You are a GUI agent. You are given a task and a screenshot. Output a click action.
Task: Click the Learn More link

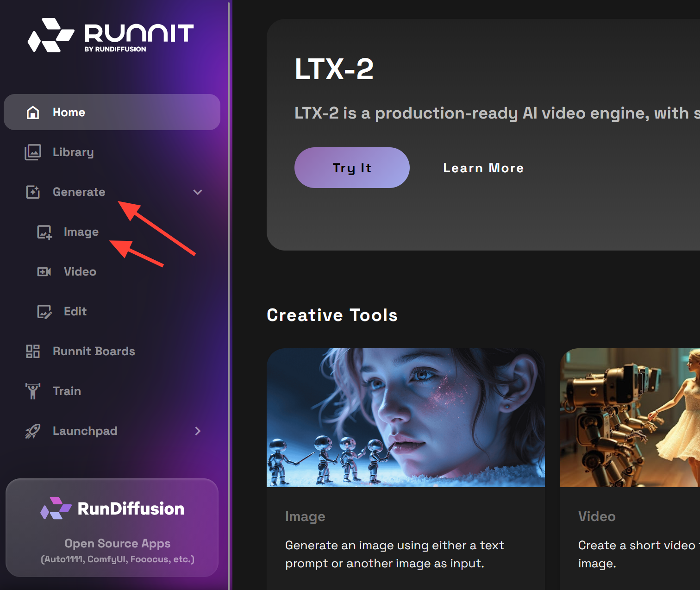[483, 168]
